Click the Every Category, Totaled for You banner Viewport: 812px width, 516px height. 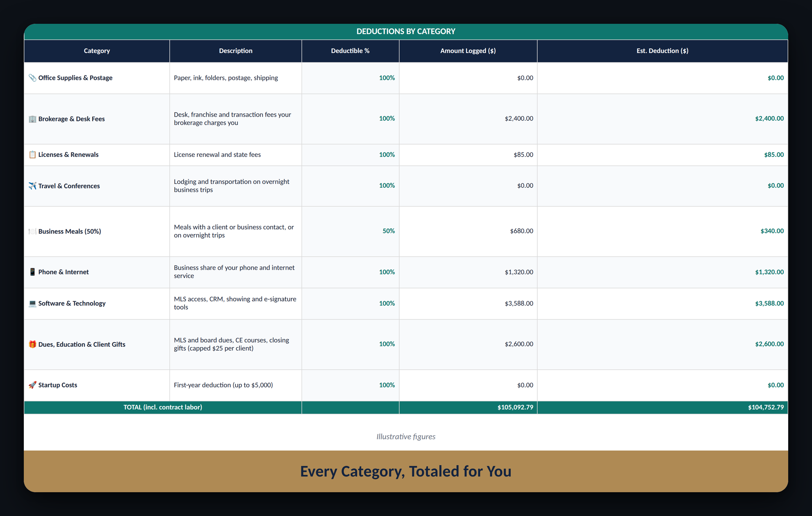coord(406,471)
